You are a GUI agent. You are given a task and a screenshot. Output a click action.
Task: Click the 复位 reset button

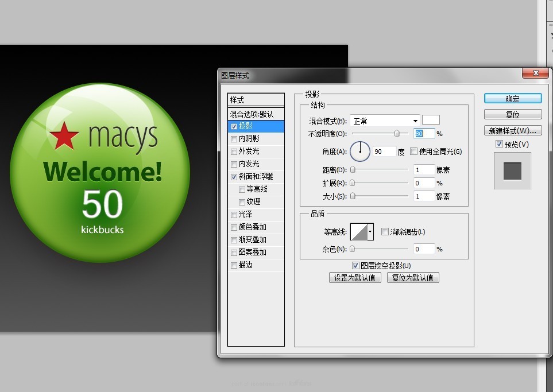[513, 115]
